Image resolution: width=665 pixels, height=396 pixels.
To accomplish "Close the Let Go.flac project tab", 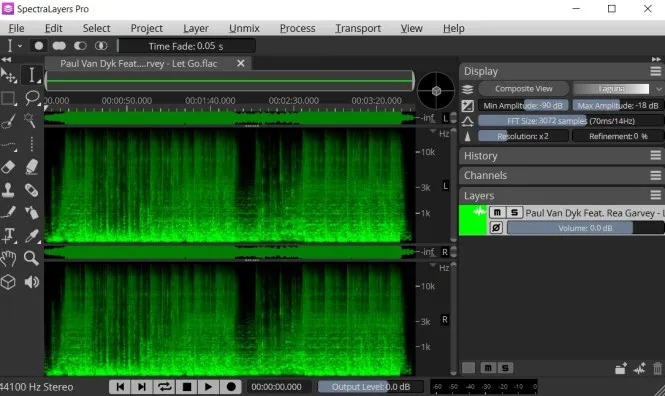I will click(240, 64).
